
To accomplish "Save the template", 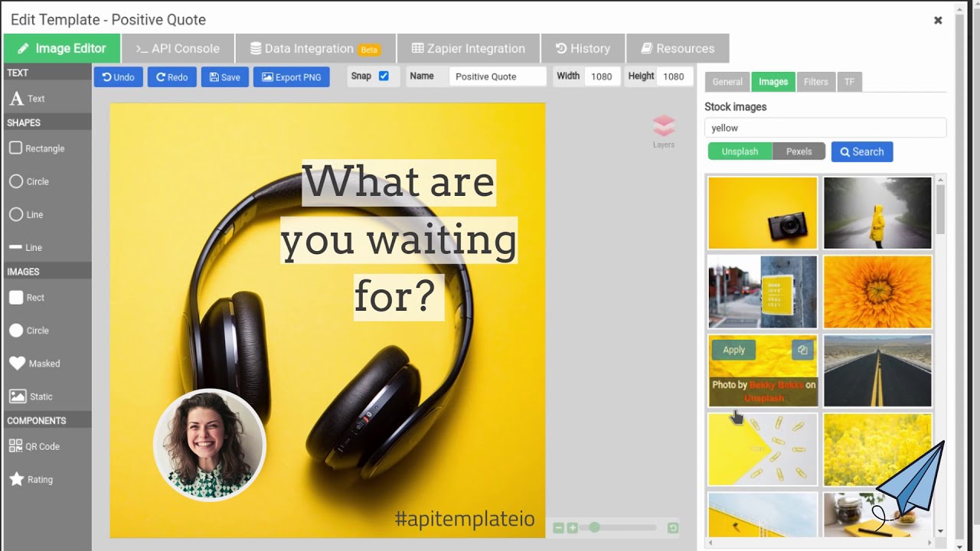I will tap(224, 77).
